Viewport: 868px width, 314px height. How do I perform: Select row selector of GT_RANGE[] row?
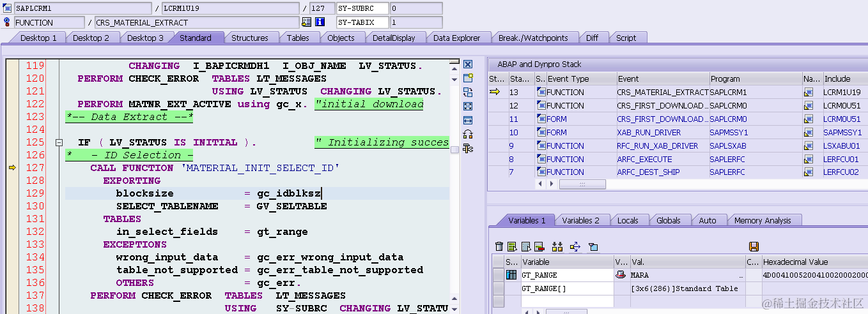pos(498,288)
